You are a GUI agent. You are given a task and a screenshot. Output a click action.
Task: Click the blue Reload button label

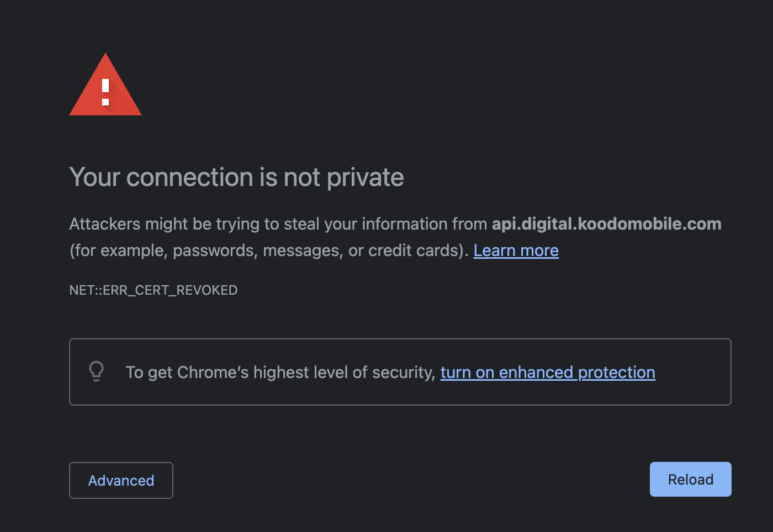[x=690, y=480]
